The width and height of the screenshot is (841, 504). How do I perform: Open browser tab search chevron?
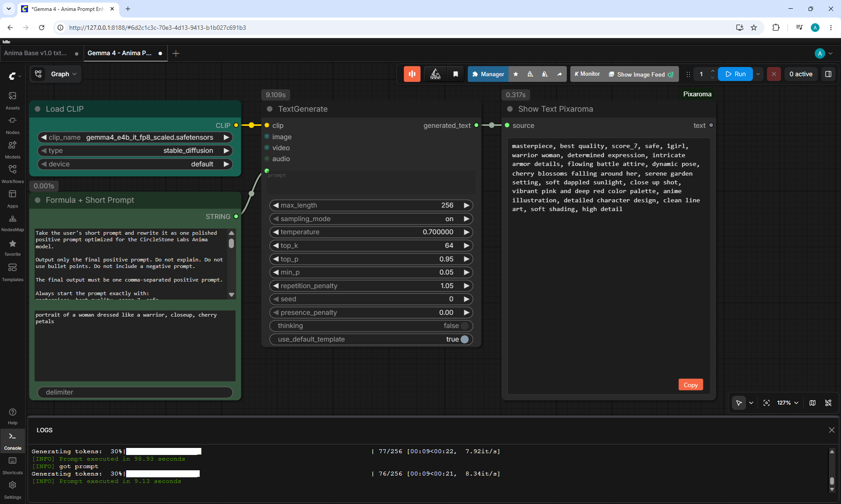pyautogui.click(x=8, y=9)
